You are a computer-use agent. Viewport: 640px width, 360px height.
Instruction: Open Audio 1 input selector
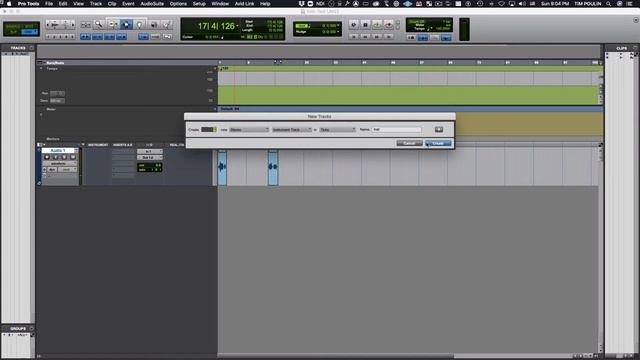point(150,151)
